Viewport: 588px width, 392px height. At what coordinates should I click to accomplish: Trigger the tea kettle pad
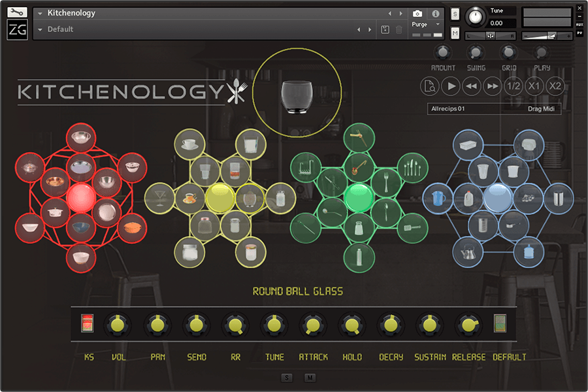tap(468, 252)
